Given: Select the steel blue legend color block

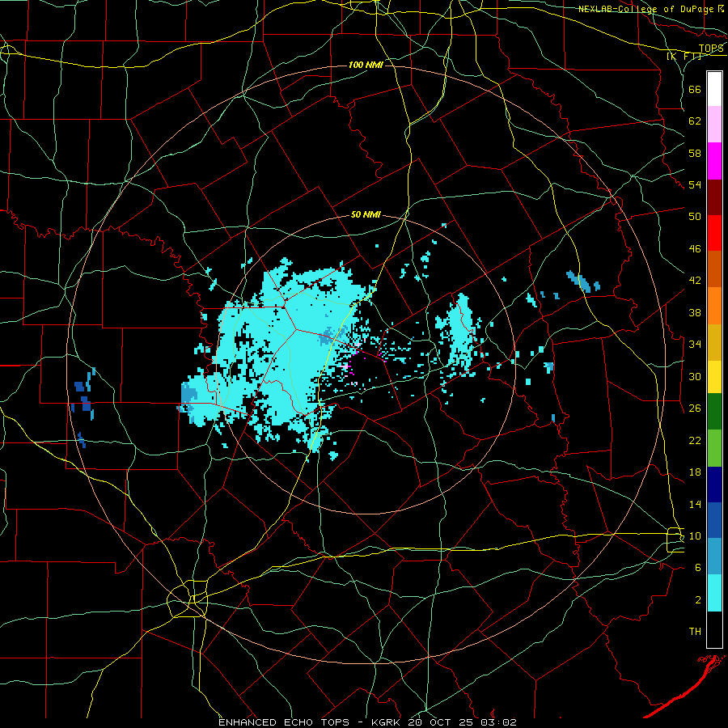Looking at the screenshot, I should tap(714, 557).
